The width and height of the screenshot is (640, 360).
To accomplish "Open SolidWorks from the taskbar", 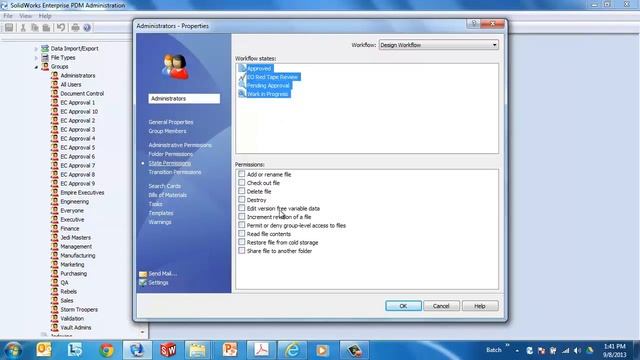I will pyautogui.click(x=168, y=350).
